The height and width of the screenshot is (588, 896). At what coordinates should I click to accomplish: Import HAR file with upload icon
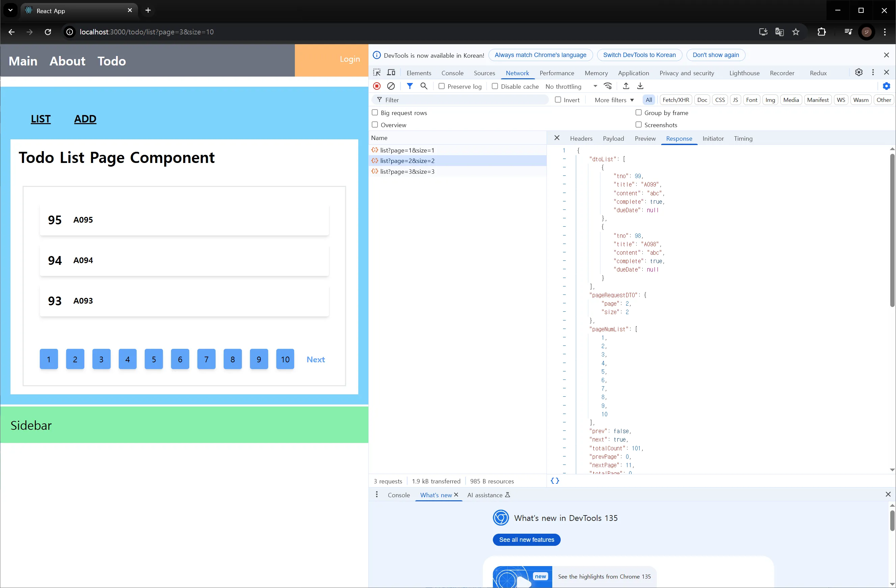tap(626, 86)
